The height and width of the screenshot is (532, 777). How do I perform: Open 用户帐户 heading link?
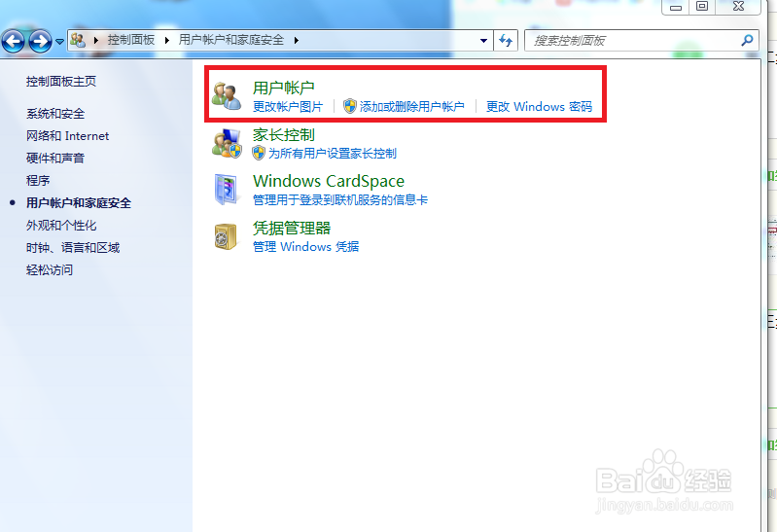[283, 88]
